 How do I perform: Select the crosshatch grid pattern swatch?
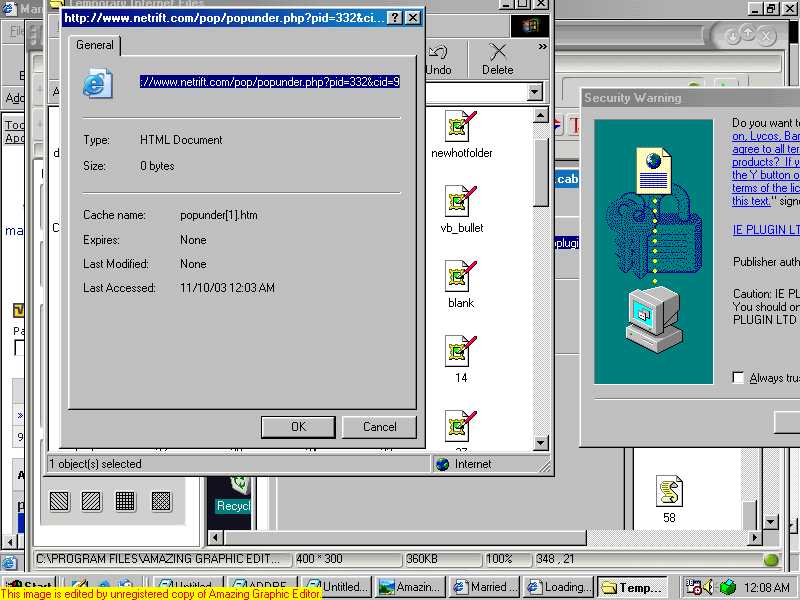point(125,501)
